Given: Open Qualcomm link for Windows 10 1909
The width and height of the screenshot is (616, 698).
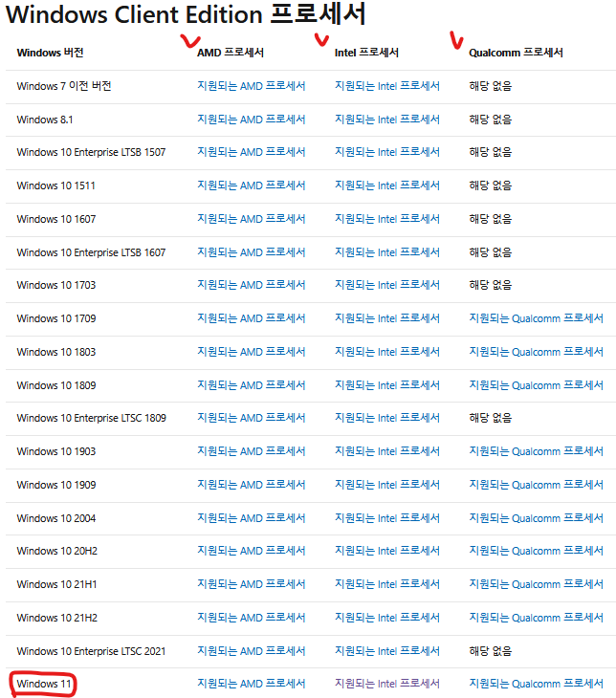Looking at the screenshot, I should (536, 485).
